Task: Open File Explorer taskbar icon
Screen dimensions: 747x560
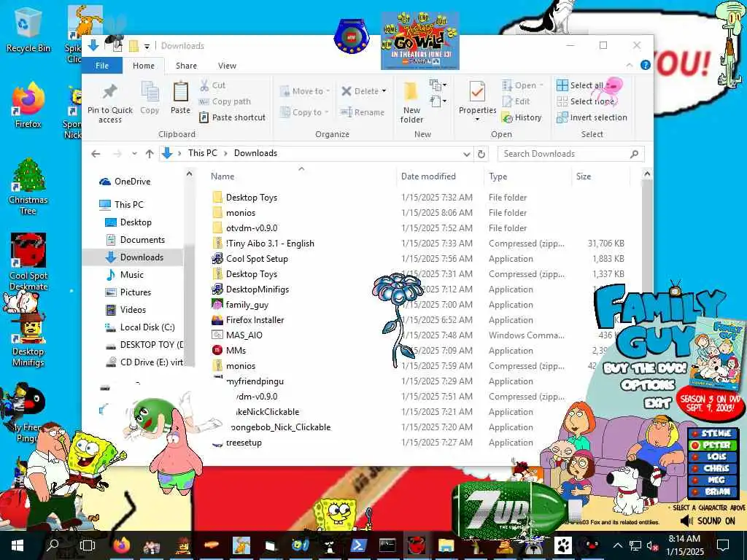Action: 446,545
